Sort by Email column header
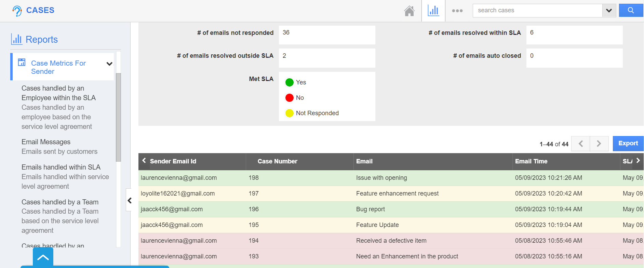644x268 pixels. (364, 161)
